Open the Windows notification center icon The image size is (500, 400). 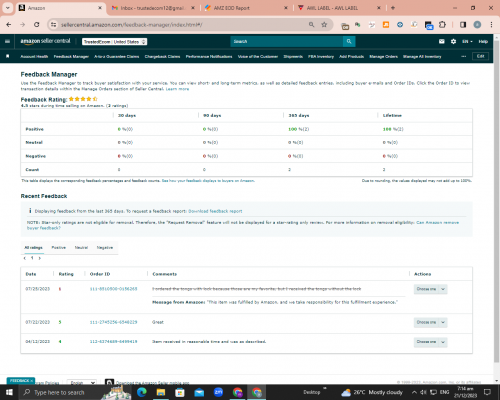pyautogui.click(x=487, y=392)
